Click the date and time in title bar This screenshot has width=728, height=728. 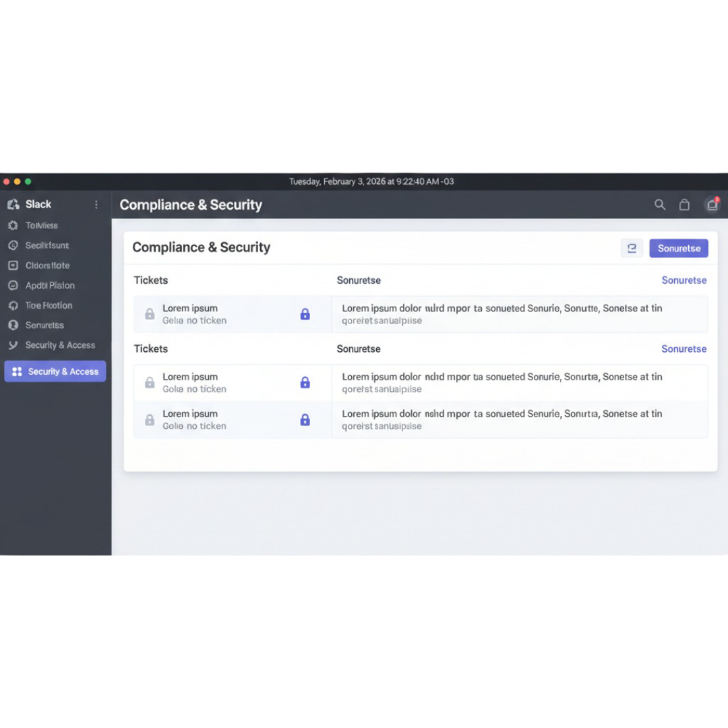[x=371, y=181]
